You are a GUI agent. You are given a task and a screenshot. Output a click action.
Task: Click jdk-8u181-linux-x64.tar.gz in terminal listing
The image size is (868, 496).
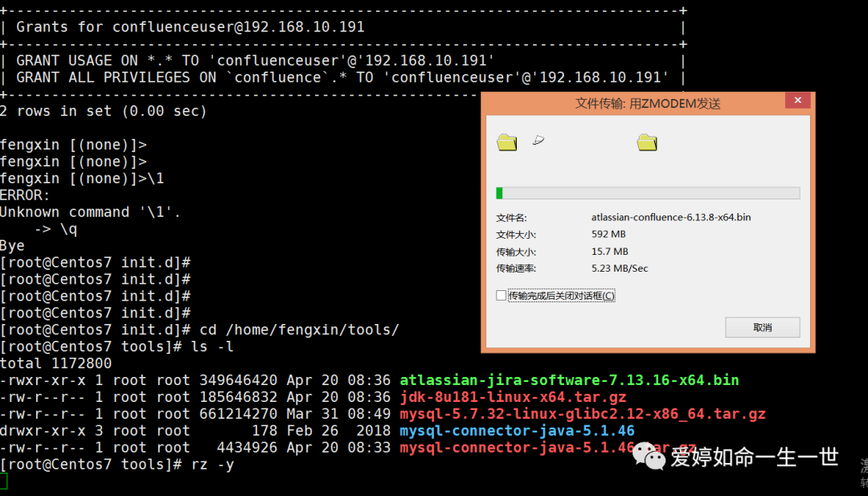[513, 397]
